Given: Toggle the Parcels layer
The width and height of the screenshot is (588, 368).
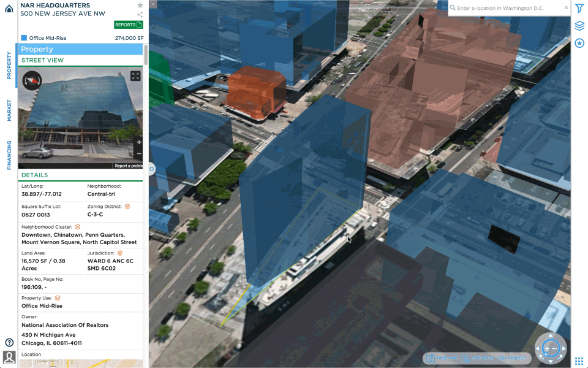Looking at the screenshot, I should pos(511,358).
